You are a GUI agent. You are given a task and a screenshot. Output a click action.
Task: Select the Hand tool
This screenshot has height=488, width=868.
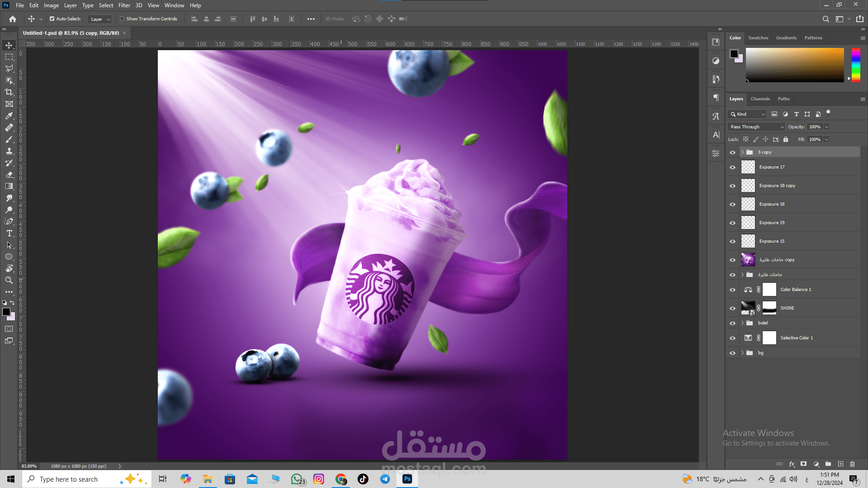click(x=9, y=268)
